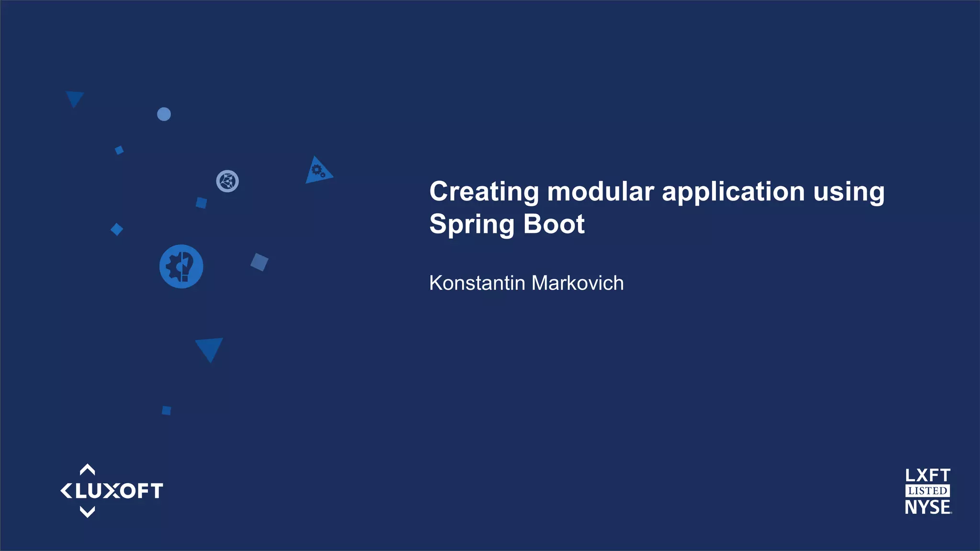The image size is (980, 551).
Task: Click the triangle icon with gears
Action: 319,170
